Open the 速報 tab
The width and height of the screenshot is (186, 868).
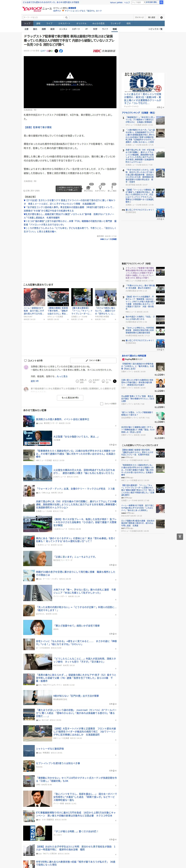coord(38,23)
